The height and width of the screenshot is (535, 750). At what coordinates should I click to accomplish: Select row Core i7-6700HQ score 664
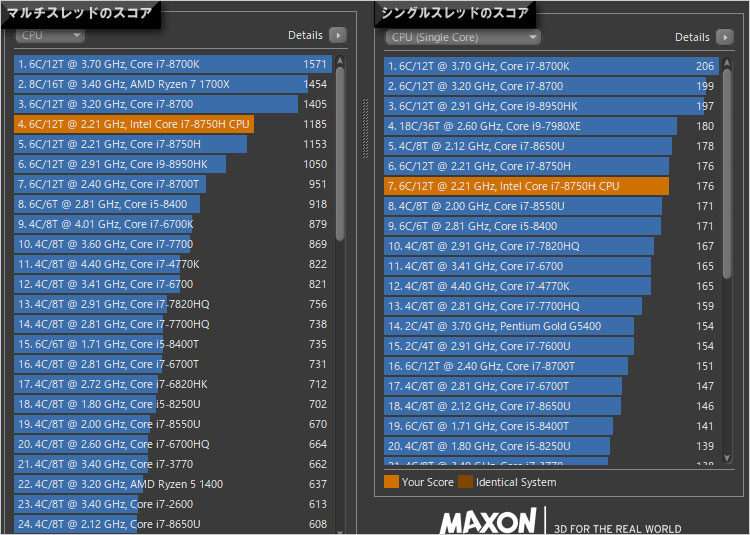click(173, 444)
